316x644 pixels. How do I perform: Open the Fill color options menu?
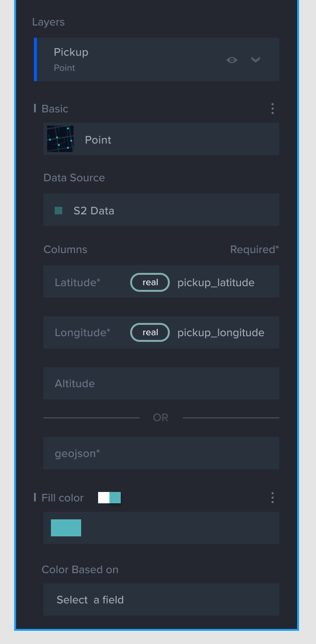(272, 498)
